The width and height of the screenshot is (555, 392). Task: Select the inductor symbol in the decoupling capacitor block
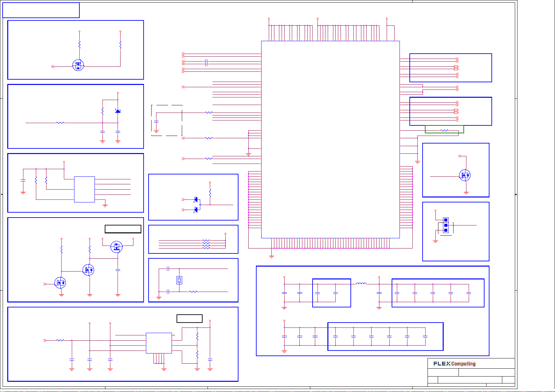click(x=361, y=283)
